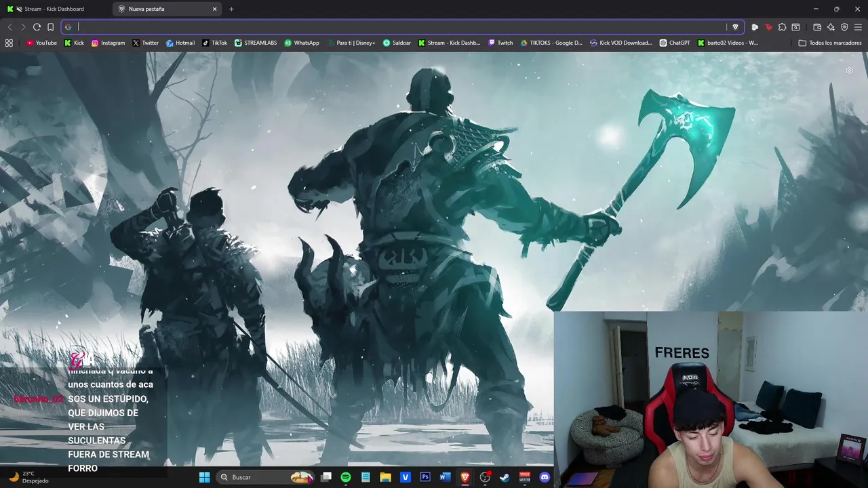The width and height of the screenshot is (868, 488).
Task: Open the STREAMLABS bookmark
Action: [x=256, y=43]
